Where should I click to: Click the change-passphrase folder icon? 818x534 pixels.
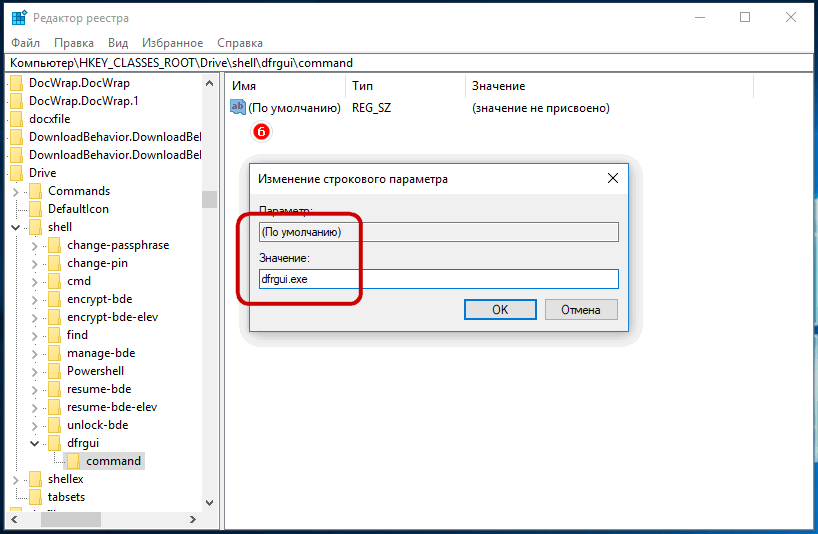pos(54,245)
